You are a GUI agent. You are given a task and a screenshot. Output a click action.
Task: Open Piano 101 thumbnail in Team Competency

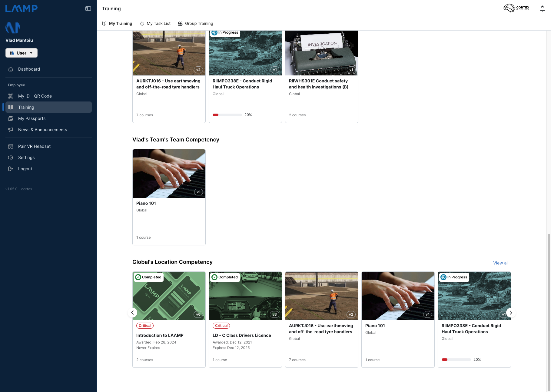[169, 174]
